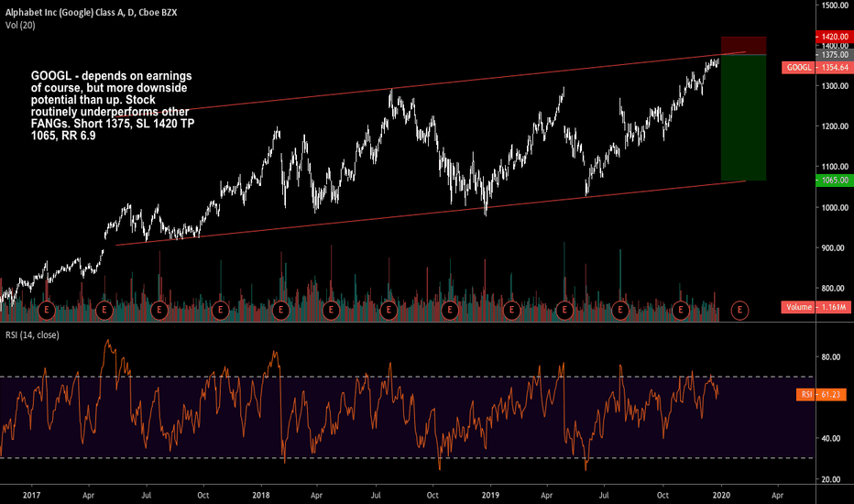854x504 pixels.
Task: Click the red 1420.00 stop-loss price label
Action: coord(835,37)
